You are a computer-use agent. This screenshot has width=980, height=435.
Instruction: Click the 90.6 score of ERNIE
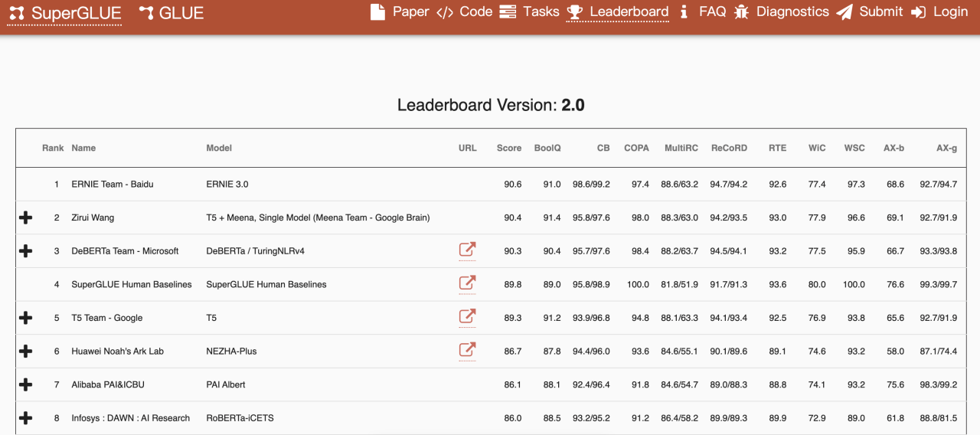[513, 185]
